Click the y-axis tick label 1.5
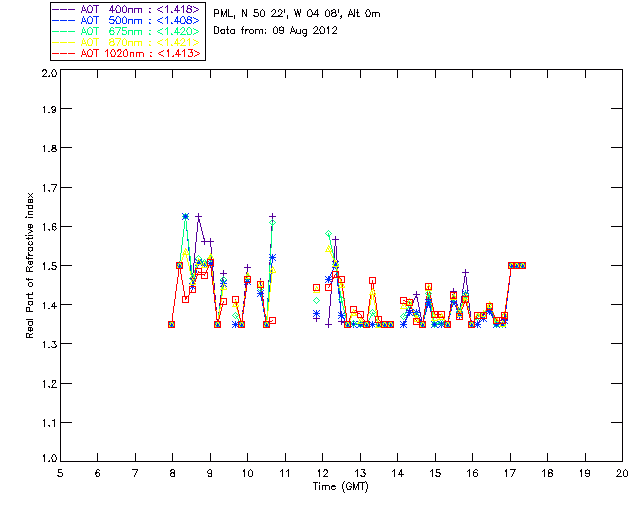 [x=49, y=266]
